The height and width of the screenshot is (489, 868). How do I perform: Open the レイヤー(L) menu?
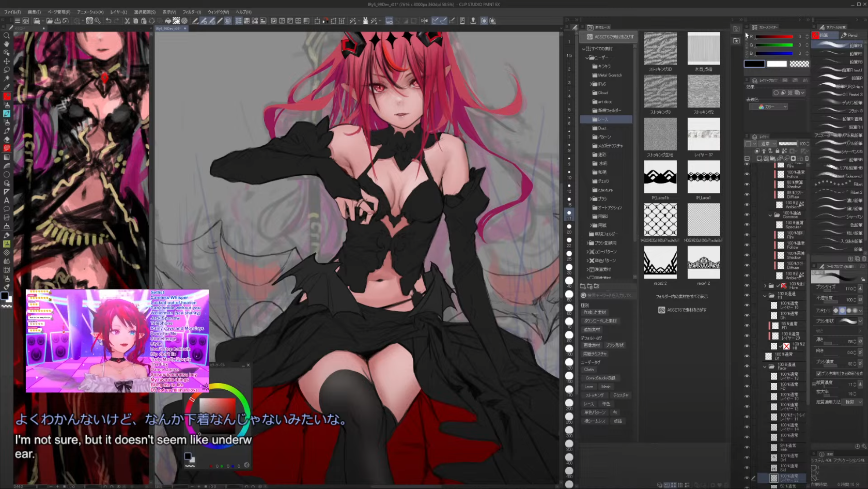(x=118, y=12)
